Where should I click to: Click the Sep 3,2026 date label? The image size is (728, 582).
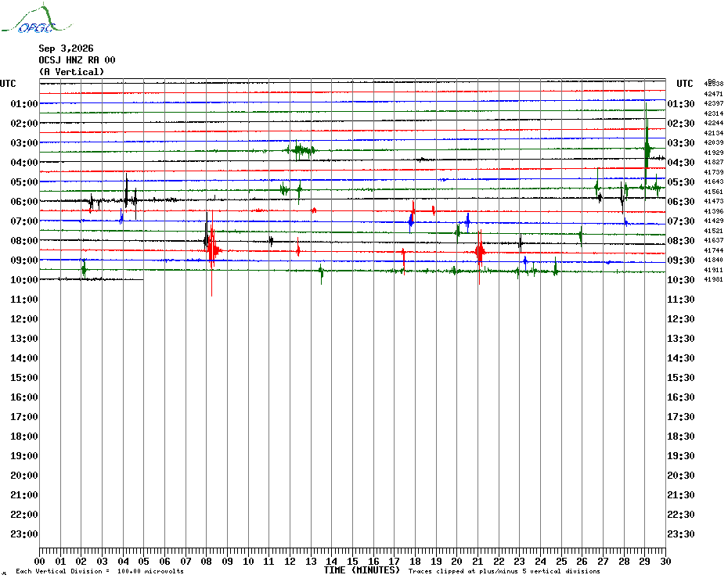[66, 48]
